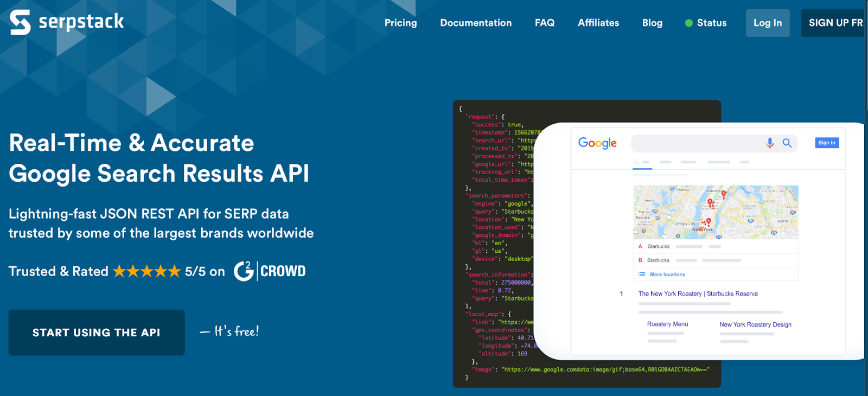Open New York Roastery Design sitelink
Viewport: 868px width, 396px height.
coord(755,324)
